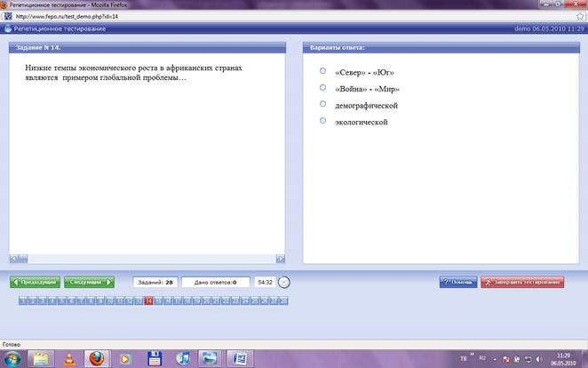This screenshot has width=588, height=368.
Task: Click the demo 06.05.2010 11:29 header text
Action: tap(549, 28)
